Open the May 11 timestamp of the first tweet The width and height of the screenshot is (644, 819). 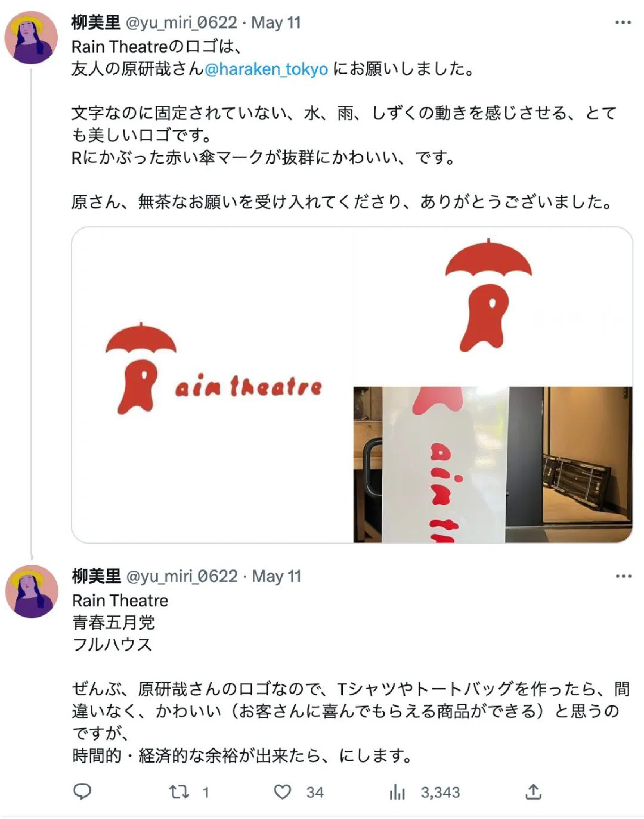tap(276, 23)
